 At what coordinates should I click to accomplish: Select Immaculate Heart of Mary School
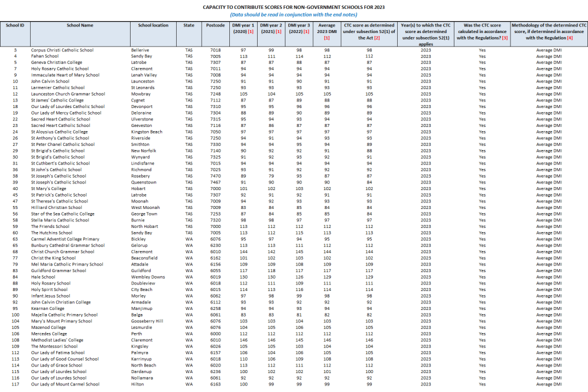(x=65, y=75)
